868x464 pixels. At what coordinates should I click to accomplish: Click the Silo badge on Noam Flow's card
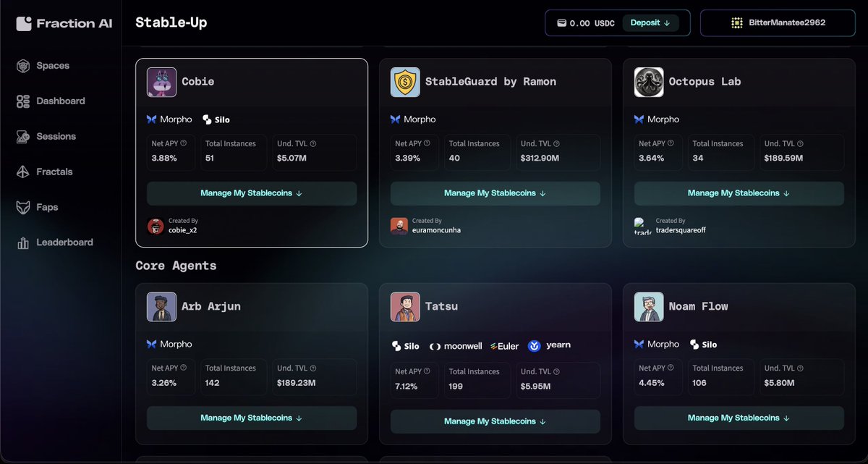click(x=702, y=344)
